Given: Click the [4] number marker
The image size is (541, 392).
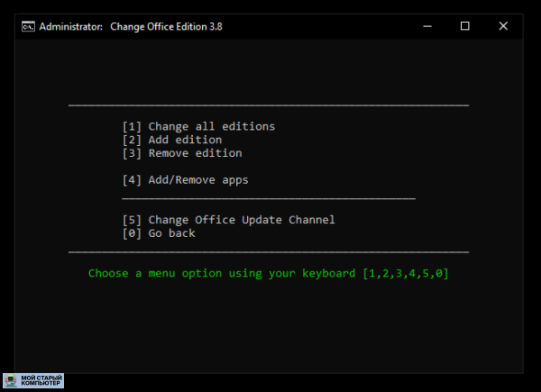Looking at the screenshot, I should [x=132, y=179].
